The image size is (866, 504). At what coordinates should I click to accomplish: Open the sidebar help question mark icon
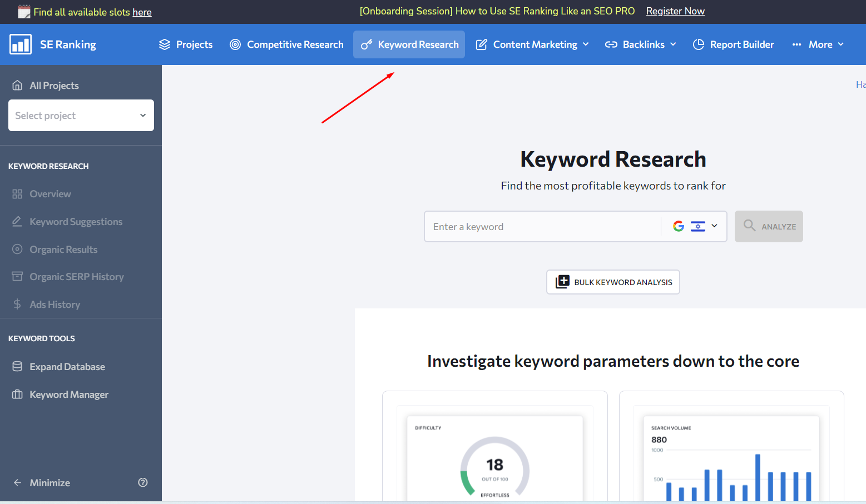point(143,482)
